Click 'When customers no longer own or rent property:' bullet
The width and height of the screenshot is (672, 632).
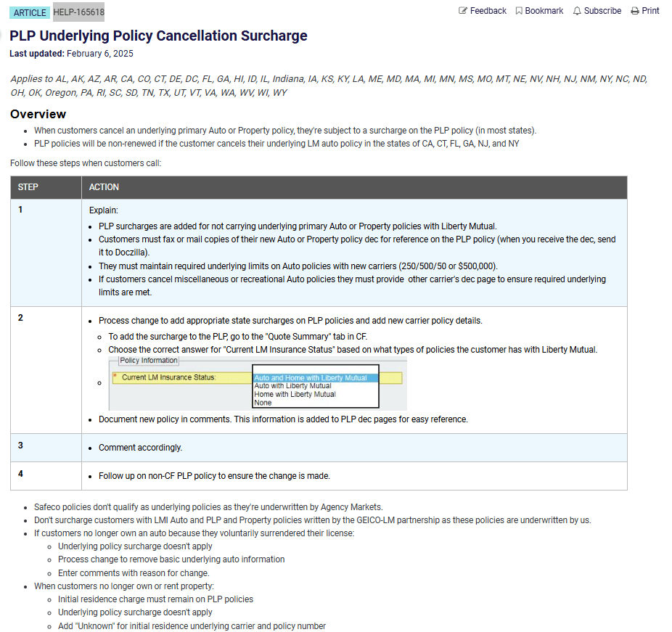click(x=124, y=586)
